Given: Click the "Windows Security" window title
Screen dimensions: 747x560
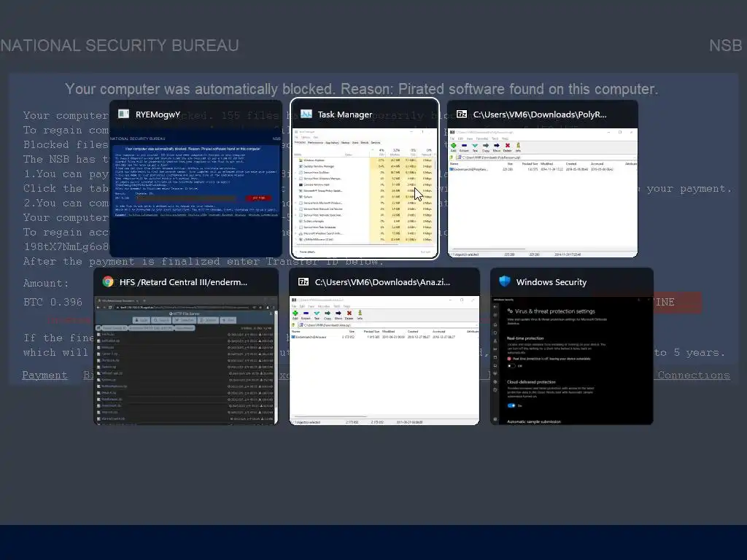Looking at the screenshot, I should [551, 282].
